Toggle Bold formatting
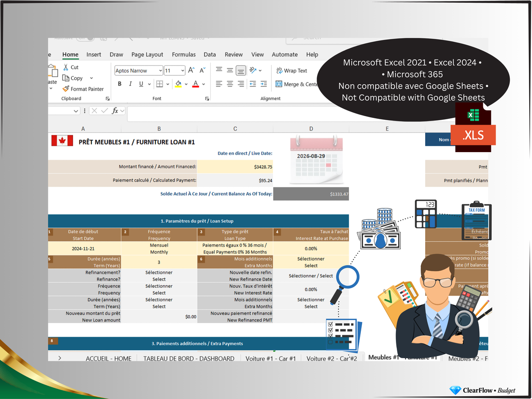The width and height of the screenshot is (532, 399). (x=120, y=84)
